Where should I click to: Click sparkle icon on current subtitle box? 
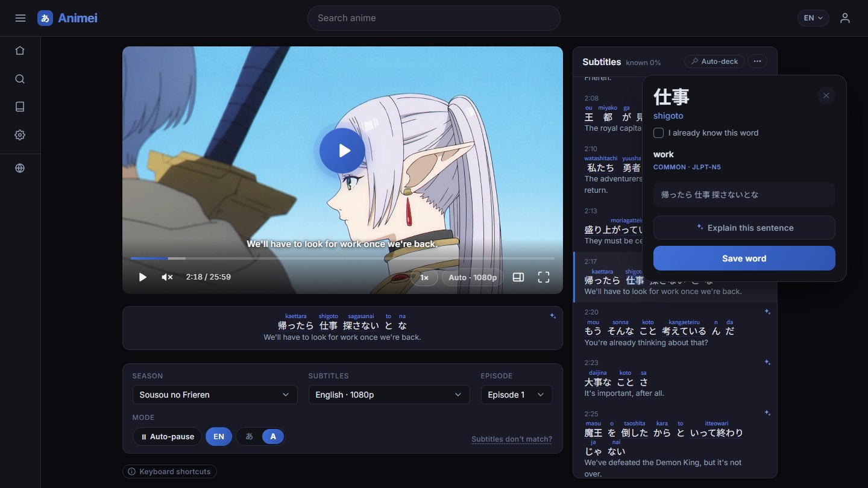tap(553, 316)
